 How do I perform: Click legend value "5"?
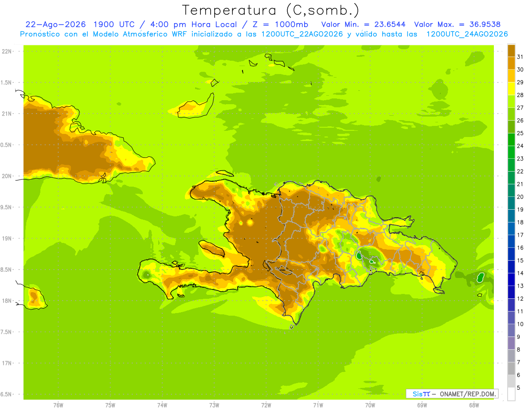(x=519, y=388)
